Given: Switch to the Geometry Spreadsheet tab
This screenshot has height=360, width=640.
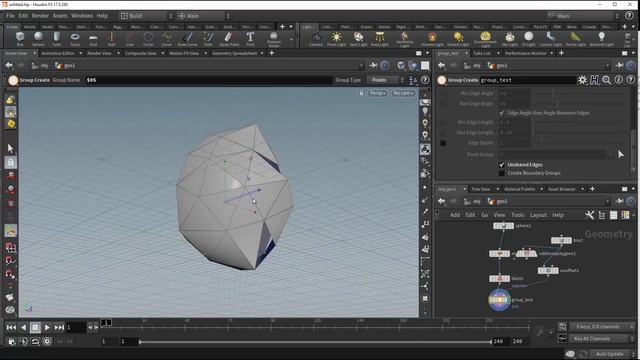Looking at the screenshot, I should pyautogui.click(x=234, y=53).
